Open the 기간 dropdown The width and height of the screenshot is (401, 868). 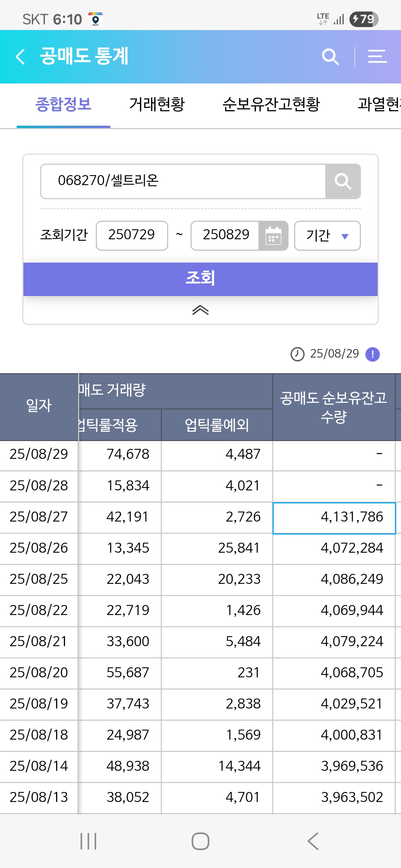327,236
